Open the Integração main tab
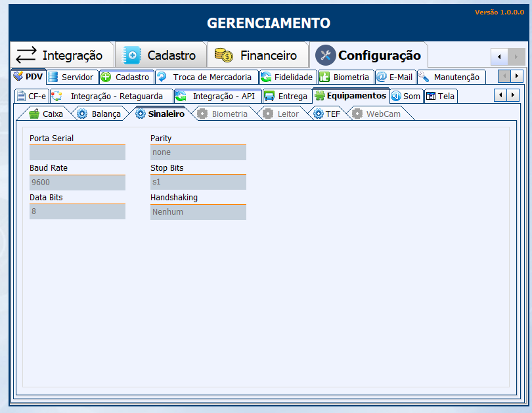The width and height of the screenshot is (532, 413). coord(62,55)
